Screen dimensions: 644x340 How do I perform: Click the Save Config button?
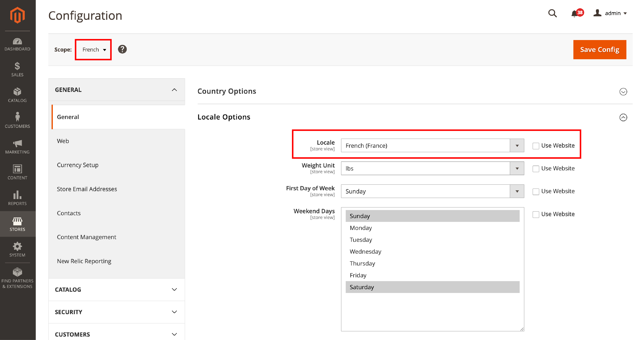click(599, 49)
